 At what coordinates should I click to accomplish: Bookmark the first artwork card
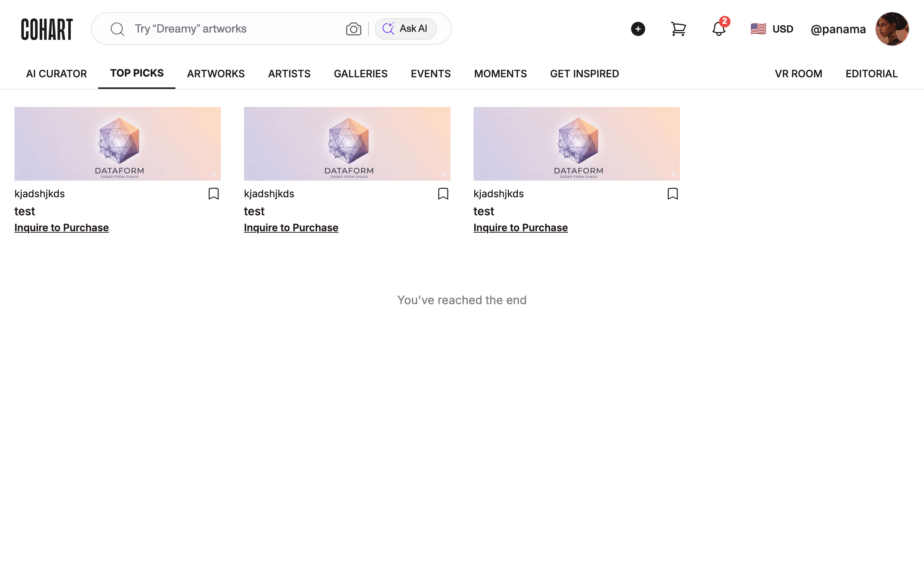(213, 194)
